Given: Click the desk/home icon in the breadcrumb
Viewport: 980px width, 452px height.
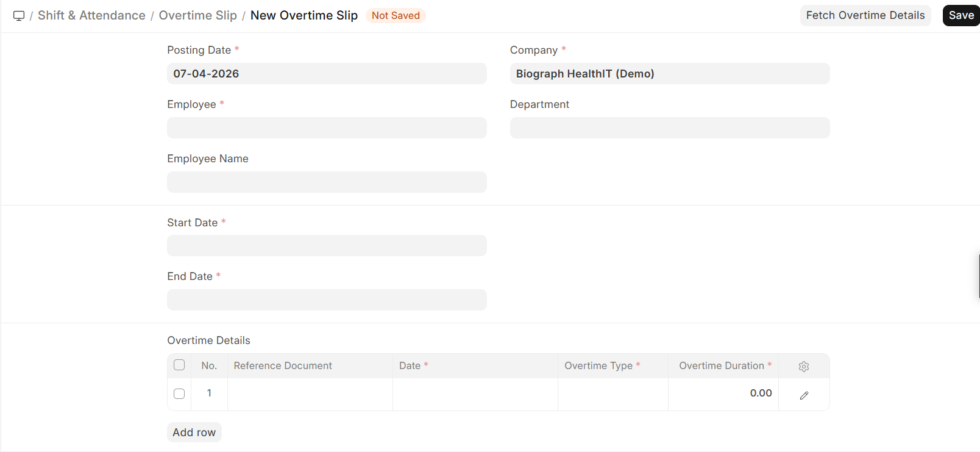Looking at the screenshot, I should [18, 15].
